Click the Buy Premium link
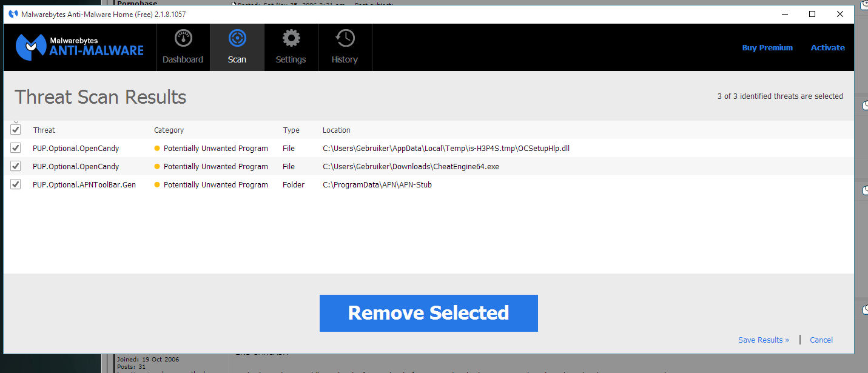The width and height of the screenshot is (868, 373). (767, 47)
